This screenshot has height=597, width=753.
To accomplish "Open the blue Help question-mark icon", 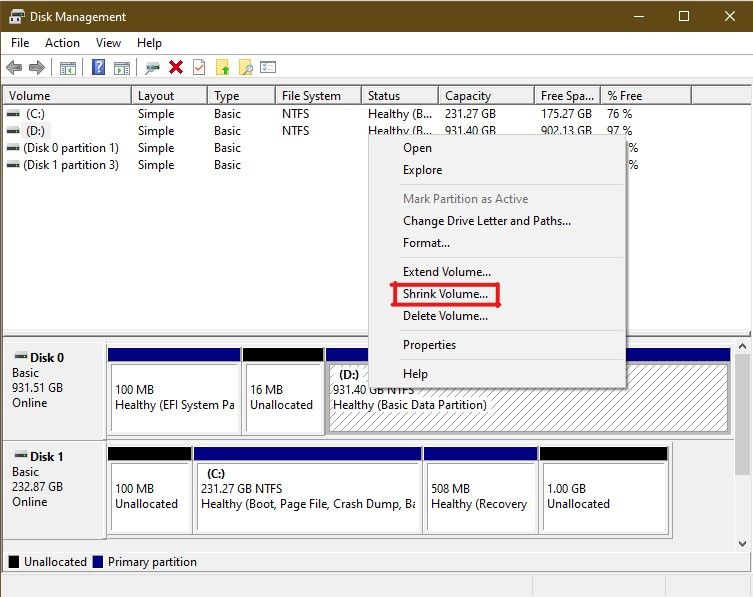I will (98, 67).
